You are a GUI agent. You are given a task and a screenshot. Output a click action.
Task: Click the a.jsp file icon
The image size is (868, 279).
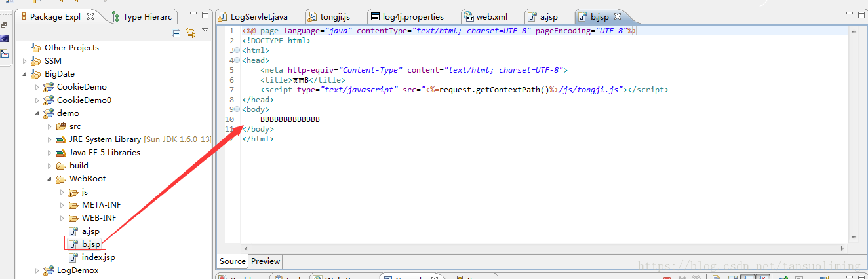[73, 231]
